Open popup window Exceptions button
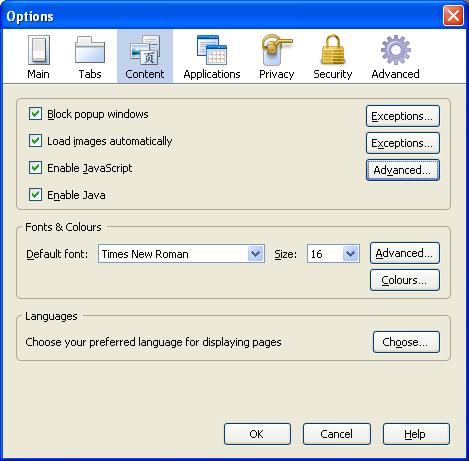The image size is (469, 461). coord(403,116)
